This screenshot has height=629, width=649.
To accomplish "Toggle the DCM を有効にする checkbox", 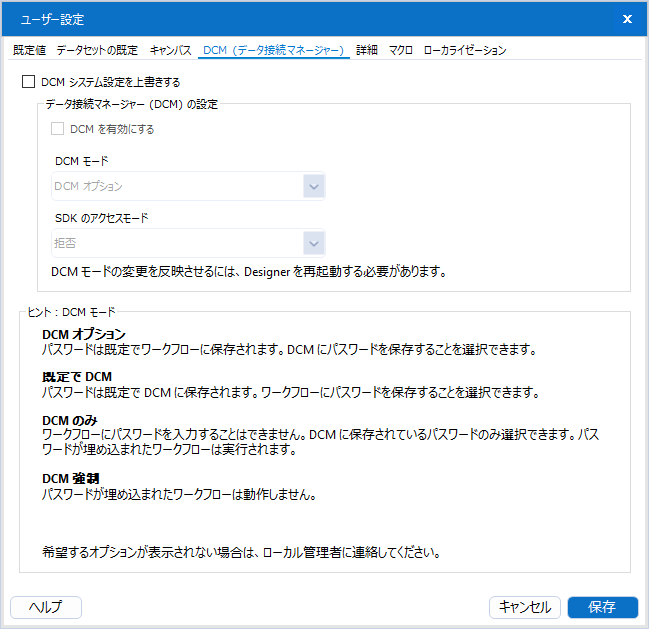I will click(x=58, y=129).
